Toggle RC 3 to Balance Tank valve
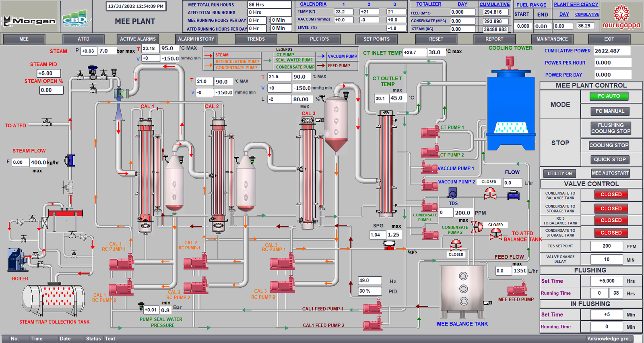This screenshot has height=343, width=644. point(611,220)
